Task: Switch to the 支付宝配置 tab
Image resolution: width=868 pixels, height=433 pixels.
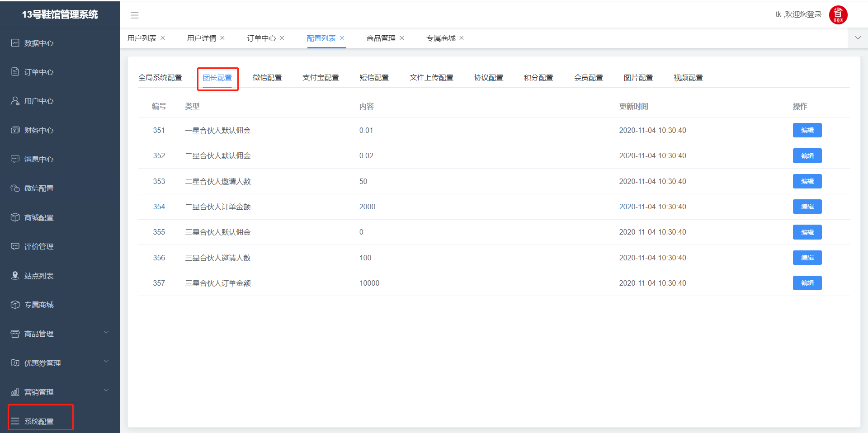Action: tap(321, 78)
